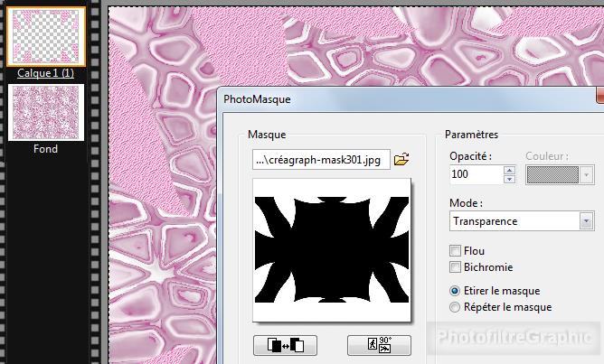Screen dimensions: 604x364
Task: Enable the Flou checkbox
Action: point(456,250)
